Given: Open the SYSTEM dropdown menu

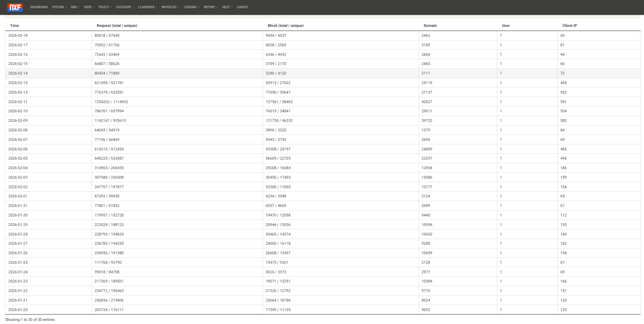Looking at the screenshot, I should (59, 7).
